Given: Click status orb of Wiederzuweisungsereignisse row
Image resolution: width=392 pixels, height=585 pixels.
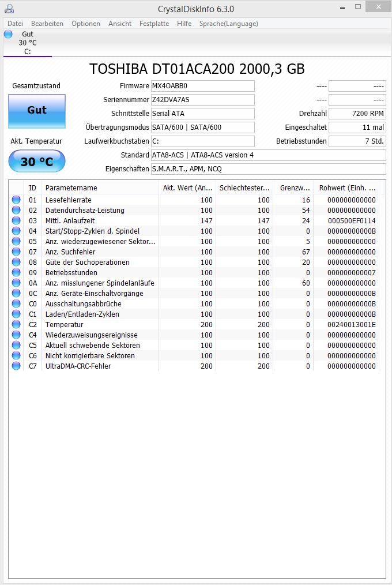Looking at the screenshot, I should [x=16, y=335].
